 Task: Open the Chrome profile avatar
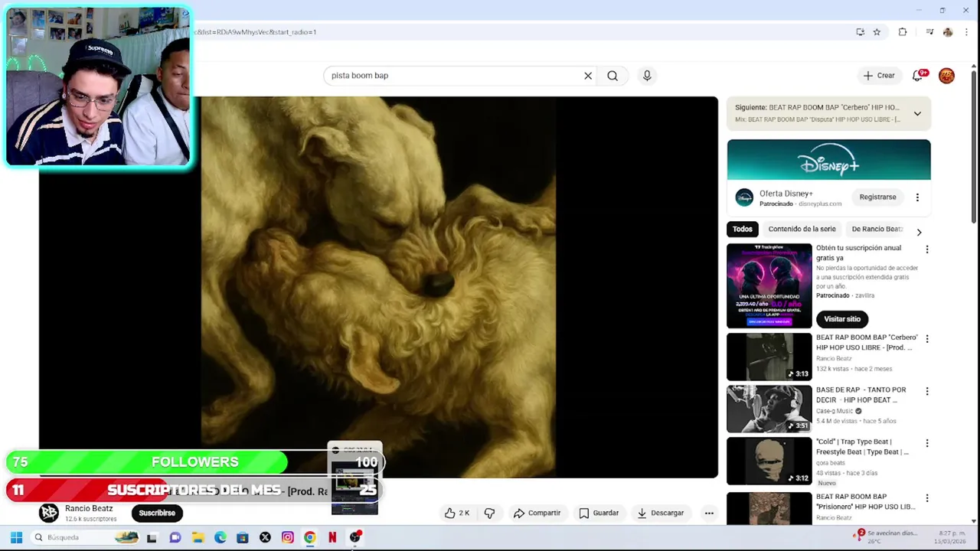948,32
